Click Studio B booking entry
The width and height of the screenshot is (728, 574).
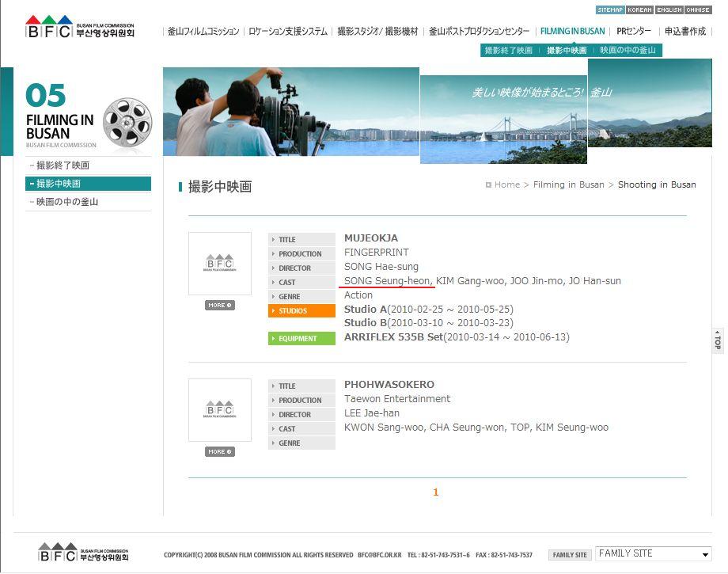pos(429,323)
